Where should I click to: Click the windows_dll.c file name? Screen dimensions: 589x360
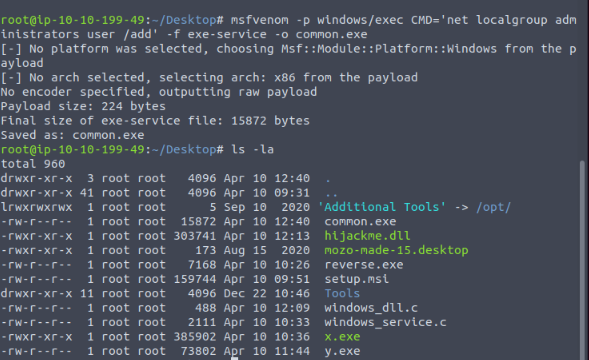pos(371,308)
